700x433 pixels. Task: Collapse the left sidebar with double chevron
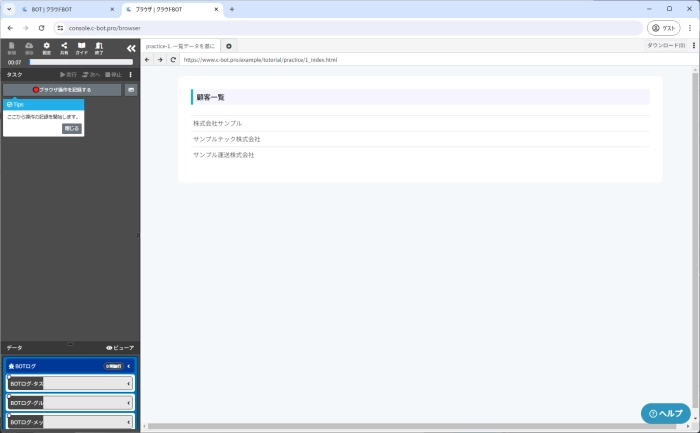click(x=130, y=47)
